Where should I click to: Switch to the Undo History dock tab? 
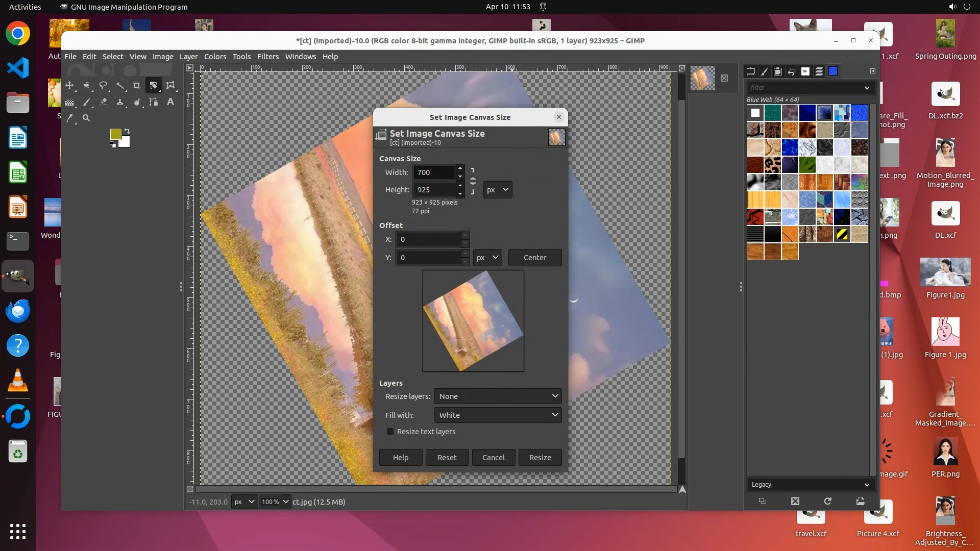(x=791, y=71)
